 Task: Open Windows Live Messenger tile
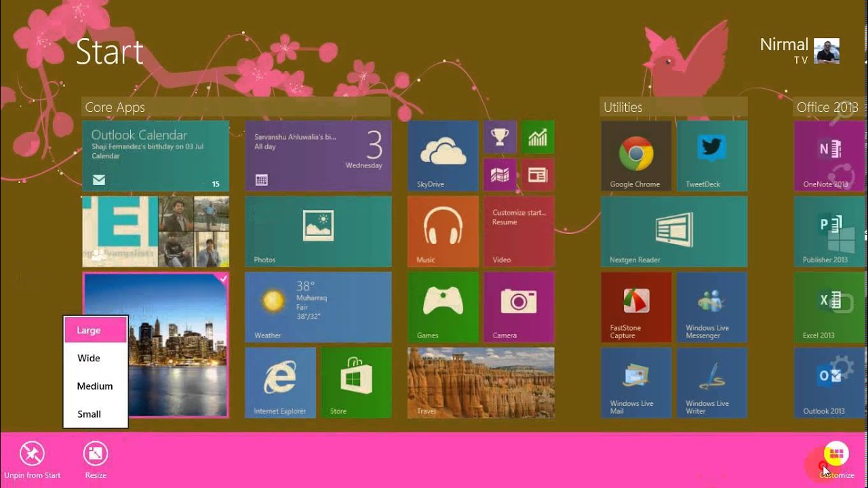click(712, 307)
